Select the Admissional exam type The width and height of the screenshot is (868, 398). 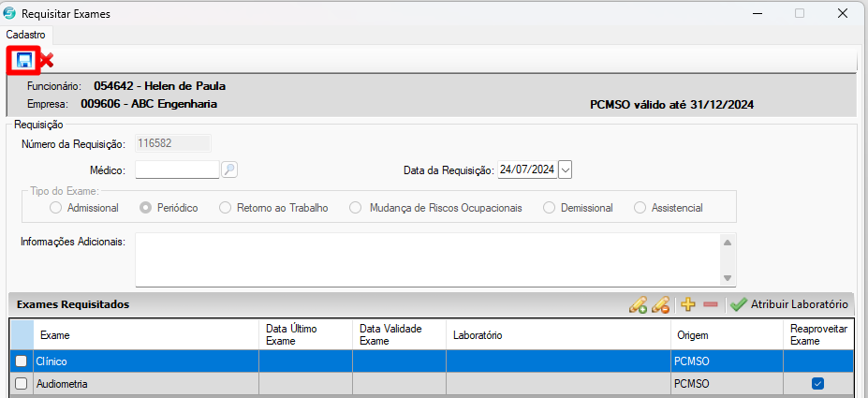(57, 208)
